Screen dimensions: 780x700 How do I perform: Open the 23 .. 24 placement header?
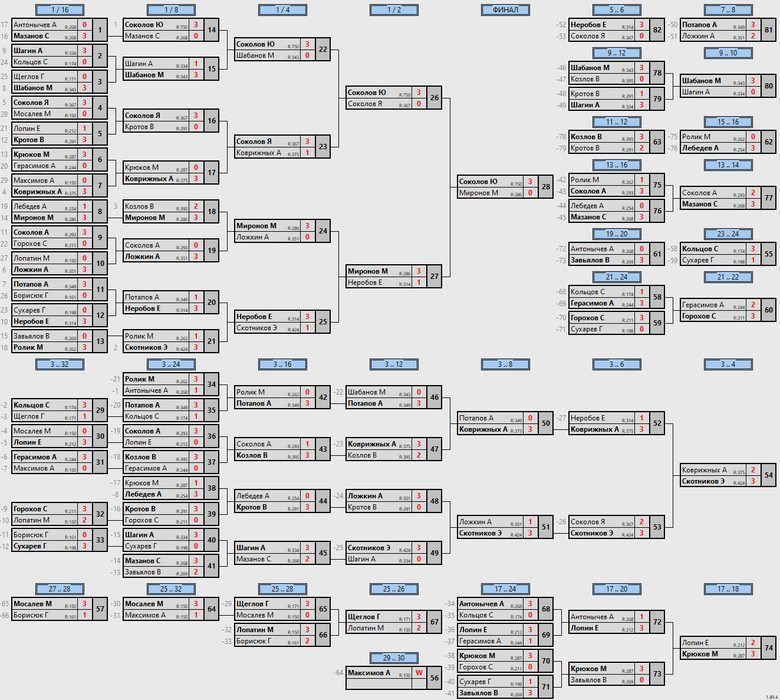(728, 234)
